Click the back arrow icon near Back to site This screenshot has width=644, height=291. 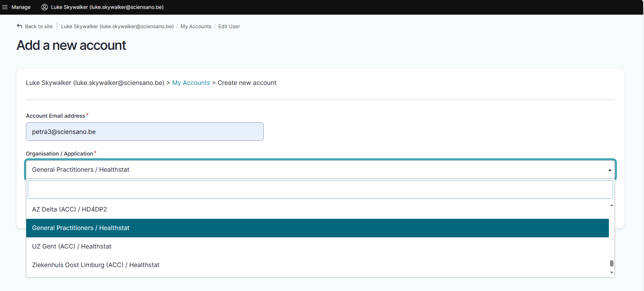tap(20, 26)
